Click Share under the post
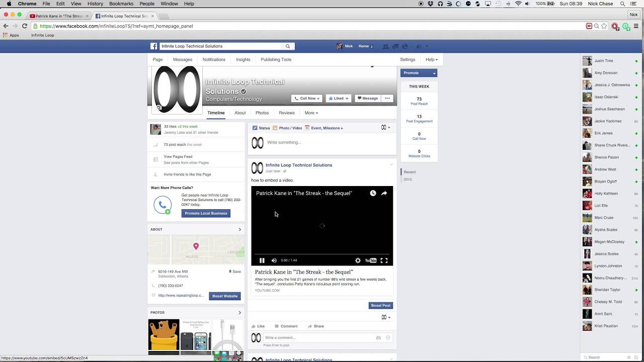This screenshot has width=644, height=362. tap(316, 326)
